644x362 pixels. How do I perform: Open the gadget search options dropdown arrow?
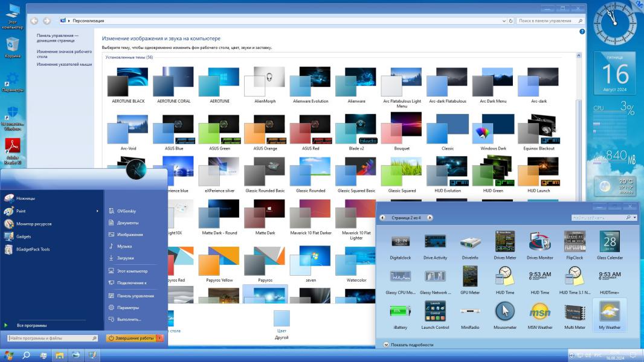click(x=634, y=218)
